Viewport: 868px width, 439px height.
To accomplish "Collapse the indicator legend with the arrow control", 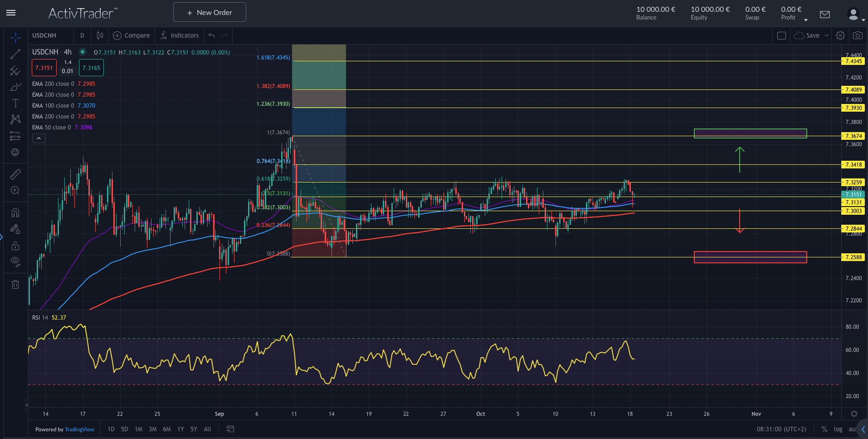I will 39,138.
